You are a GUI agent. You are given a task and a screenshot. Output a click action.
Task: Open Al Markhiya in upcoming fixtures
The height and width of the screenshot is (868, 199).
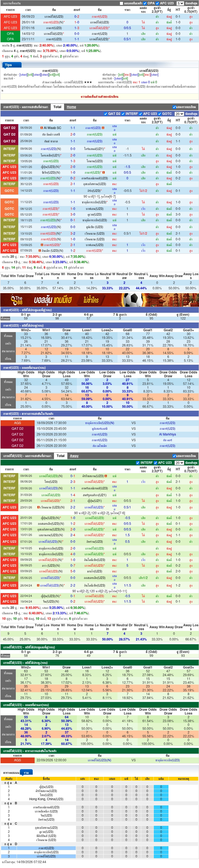click(x=167, y=434)
